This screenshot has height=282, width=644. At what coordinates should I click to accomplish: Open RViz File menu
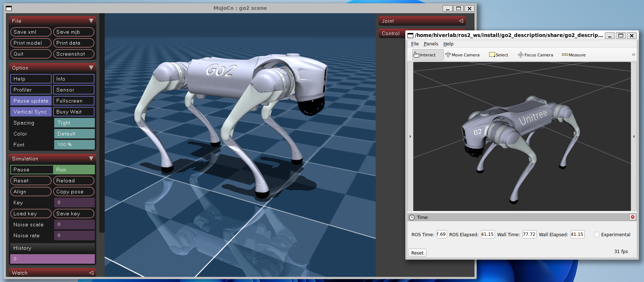pyautogui.click(x=415, y=44)
